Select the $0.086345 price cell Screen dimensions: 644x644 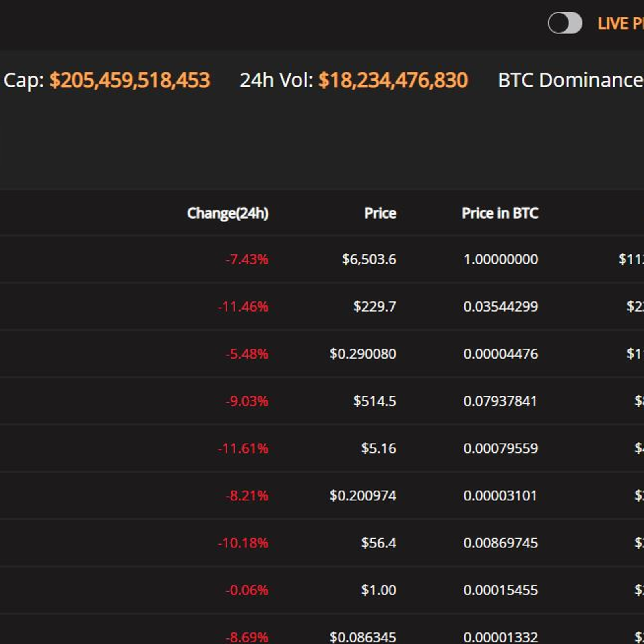(x=363, y=637)
